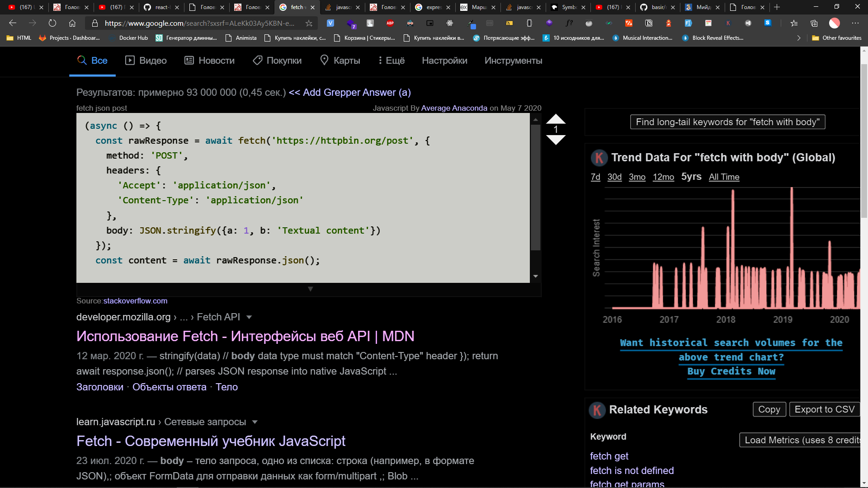The width and height of the screenshot is (868, 488).
Task: Copy the related keywords
Action: [x=769, y=409]
